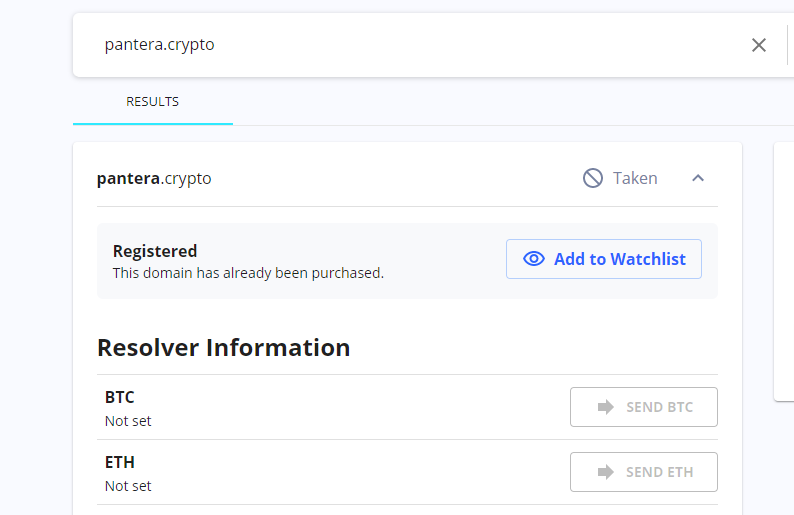Focus the pantera.crypto search input

pos(420,45)
